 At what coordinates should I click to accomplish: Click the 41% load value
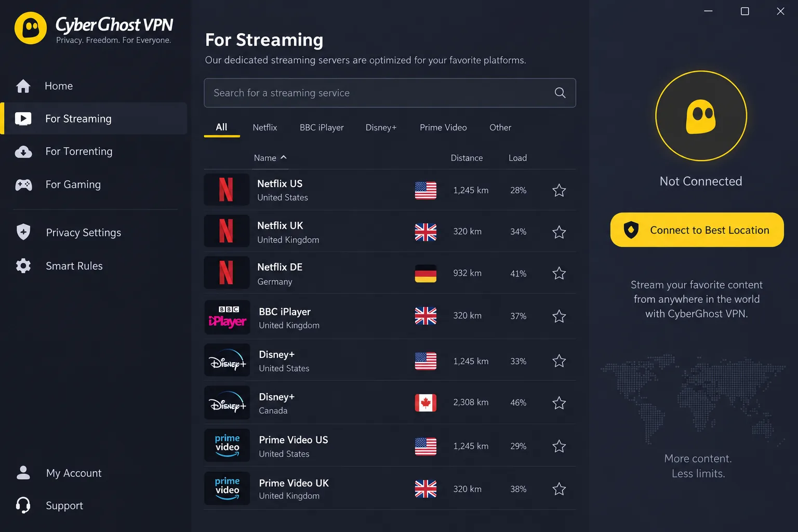(518, 273)
